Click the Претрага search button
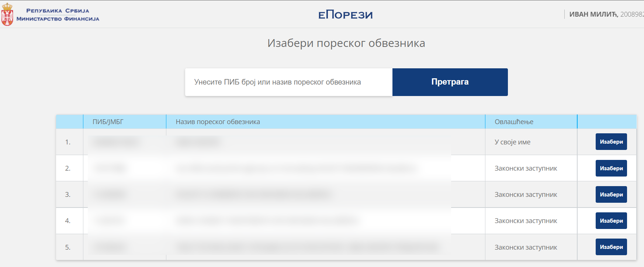Screen dimensions: 644x267 pyautogui.click(x=450, y=82)
